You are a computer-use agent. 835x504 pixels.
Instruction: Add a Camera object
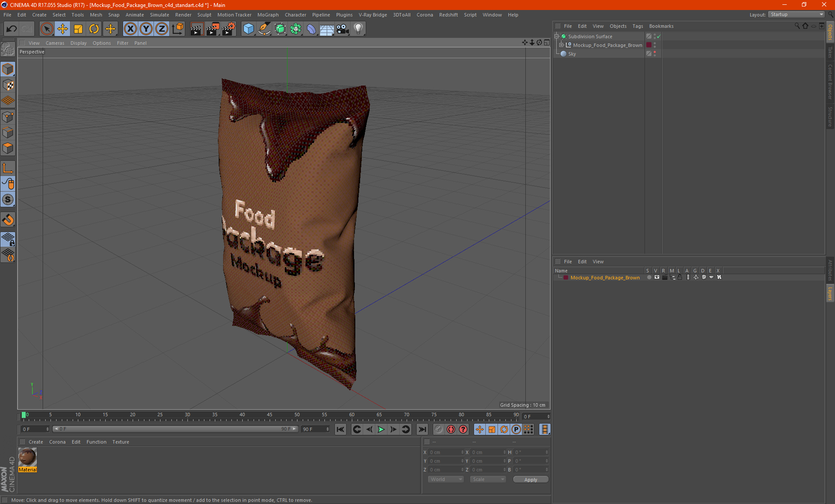[343, 29]
